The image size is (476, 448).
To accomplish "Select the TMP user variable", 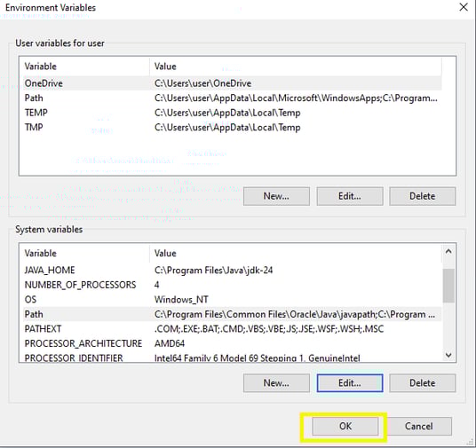I will coord(233,127).
